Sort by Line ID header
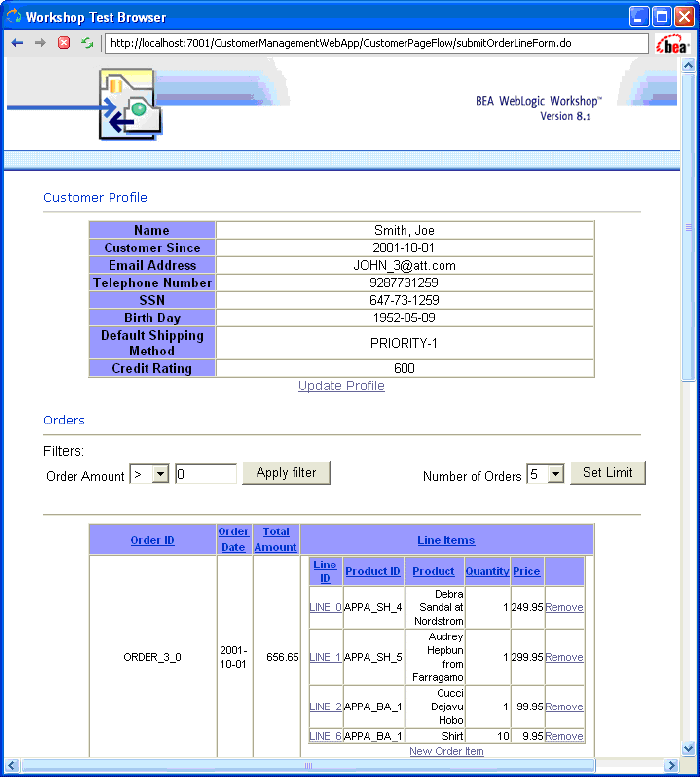The width and height of the screenshot is (700, 777). pyautogui.click(x=325, y=571)
